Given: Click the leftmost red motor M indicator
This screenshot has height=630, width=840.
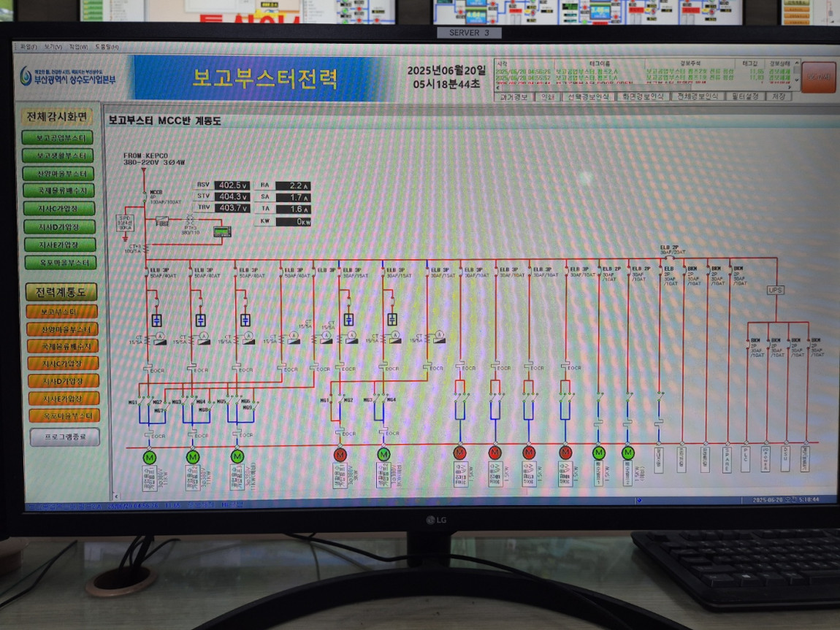Looking at the screenshot, I should [340, 455].
